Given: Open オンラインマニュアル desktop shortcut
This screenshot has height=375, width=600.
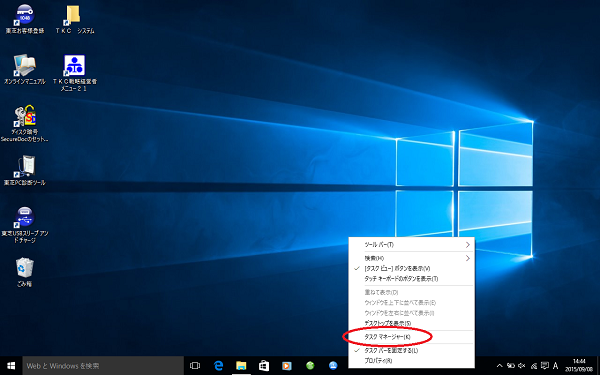Looking at the screenshot, I should pyautogui.click(x=25, y=70).
